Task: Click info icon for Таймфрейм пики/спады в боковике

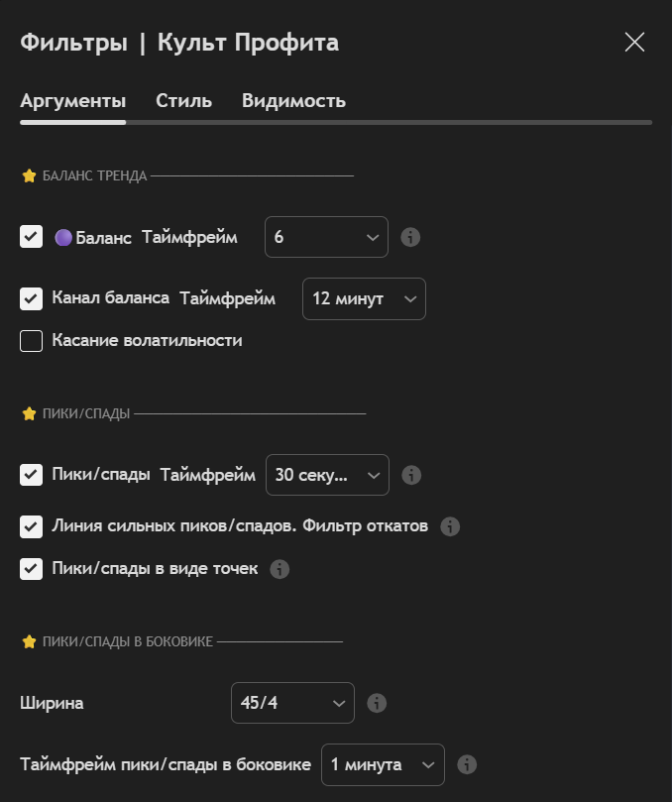Action: coord(467,764)
